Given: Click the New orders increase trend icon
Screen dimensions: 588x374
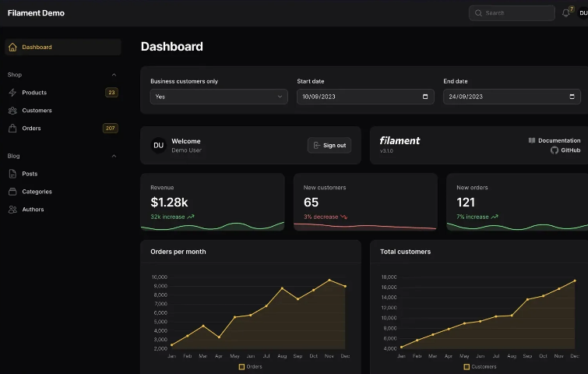Looking at the screenshot, I should click(x=495, y=217).
